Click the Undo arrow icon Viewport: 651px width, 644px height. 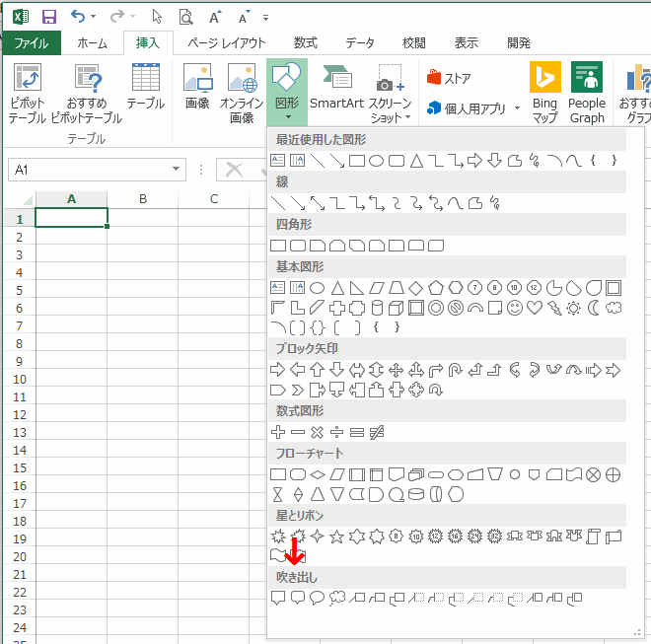click(78, 17)
